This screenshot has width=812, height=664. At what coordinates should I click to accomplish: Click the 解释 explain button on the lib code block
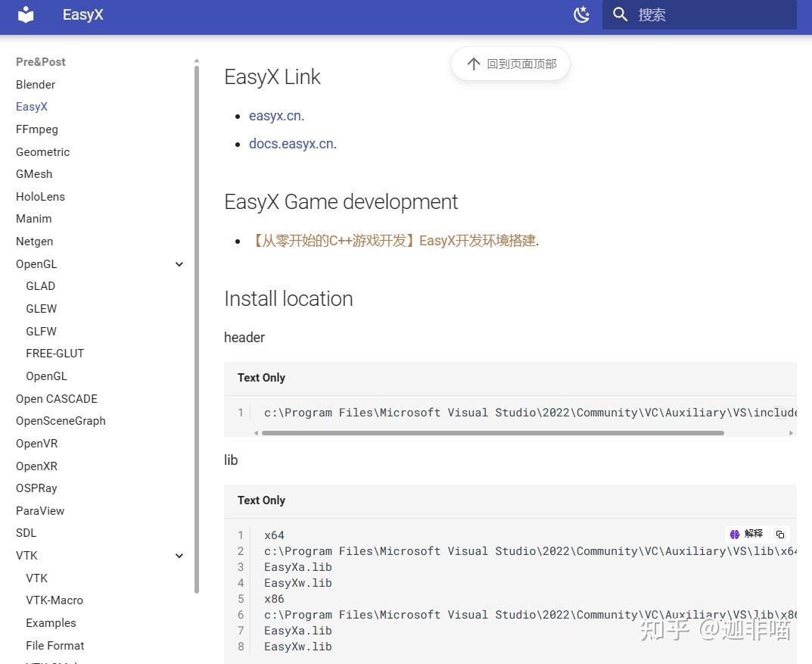pyautogui.click(x=746, y=534)
